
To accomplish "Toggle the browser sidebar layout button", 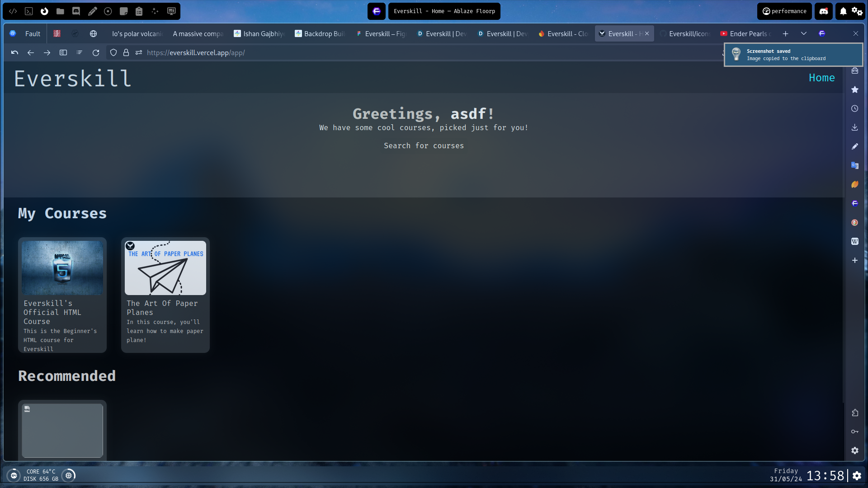I will 63,53.
